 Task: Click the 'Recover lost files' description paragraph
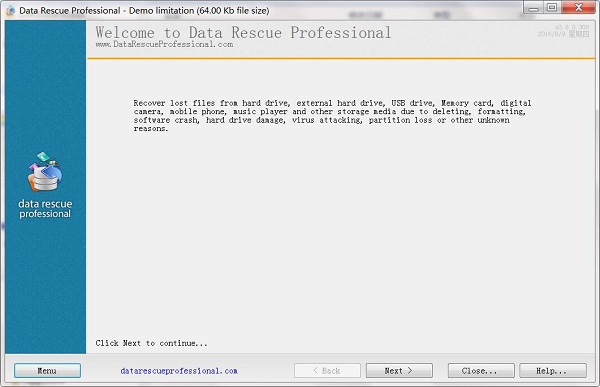(x=332, y=116)
